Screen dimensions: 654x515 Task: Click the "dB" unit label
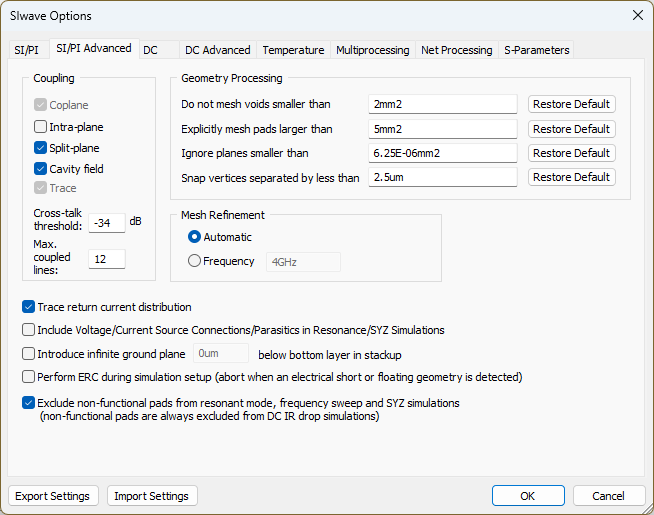[x=135, y=221]
